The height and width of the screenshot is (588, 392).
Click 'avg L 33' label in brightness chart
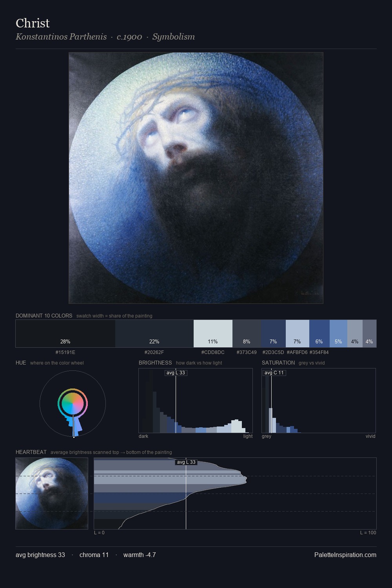pos(176,373)
